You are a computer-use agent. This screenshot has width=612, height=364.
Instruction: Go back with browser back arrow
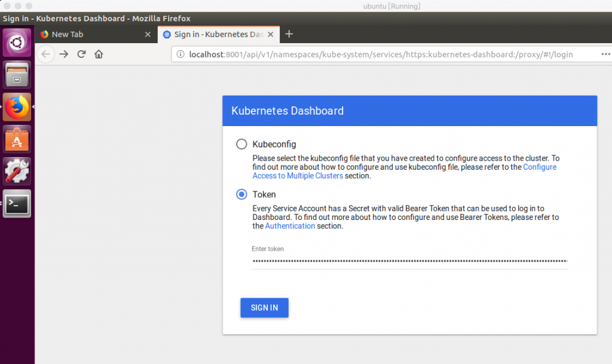click(x=46, y=54)
